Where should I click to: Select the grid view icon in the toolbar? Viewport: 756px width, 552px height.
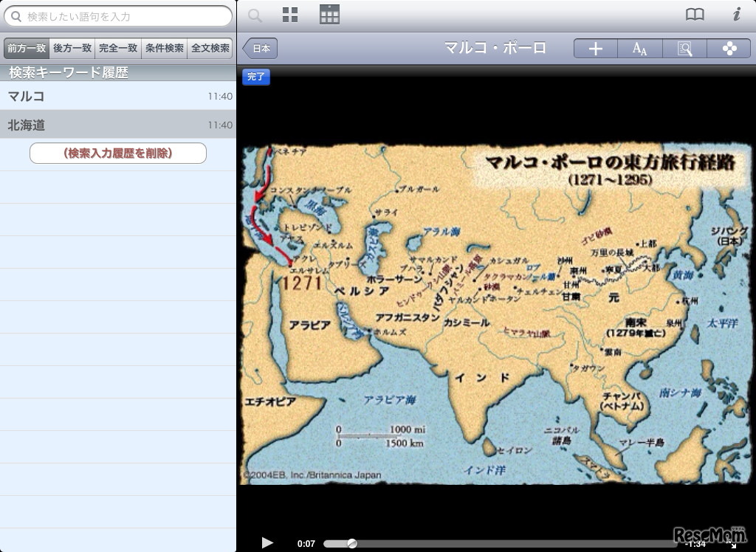tap(289, 14)
